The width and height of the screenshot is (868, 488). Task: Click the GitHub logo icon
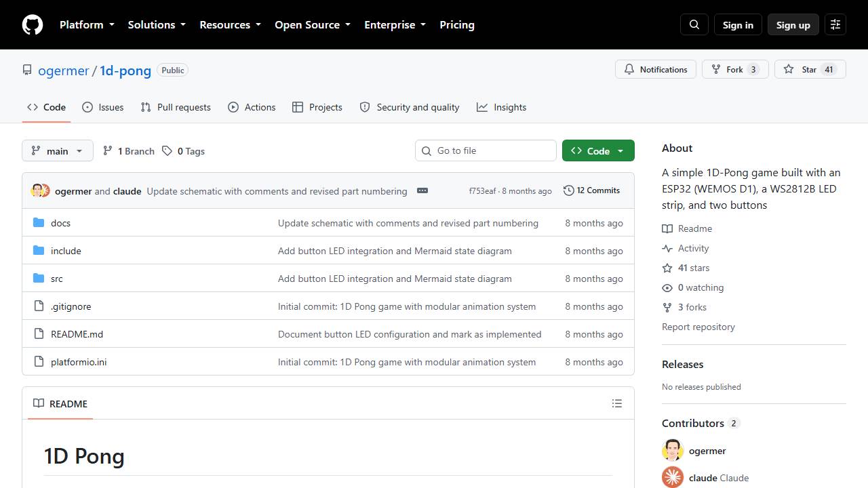(33, 25)
